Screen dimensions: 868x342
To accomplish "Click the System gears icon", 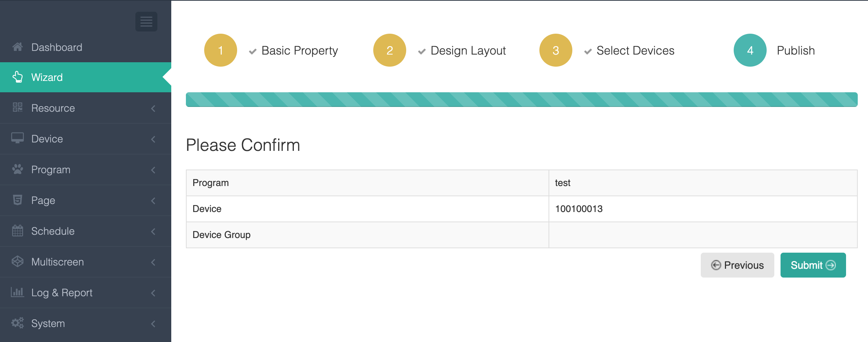I will (x=18, y=323).
